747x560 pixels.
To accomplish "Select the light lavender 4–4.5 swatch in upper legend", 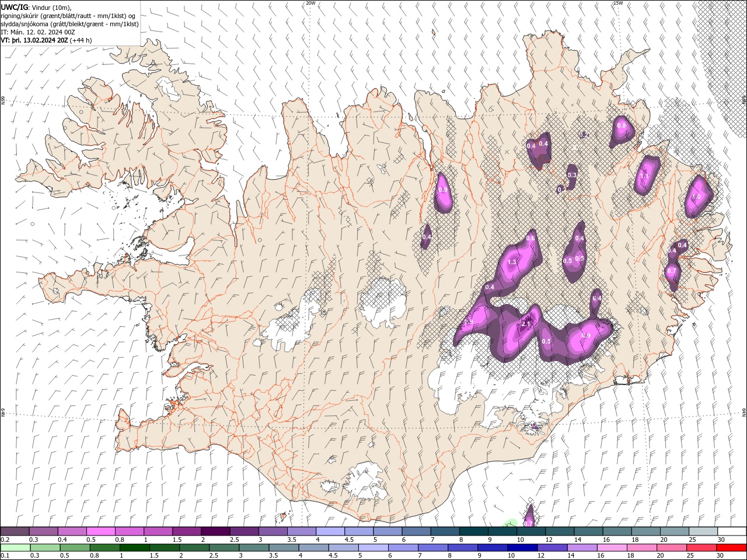I will pos(330,531).
